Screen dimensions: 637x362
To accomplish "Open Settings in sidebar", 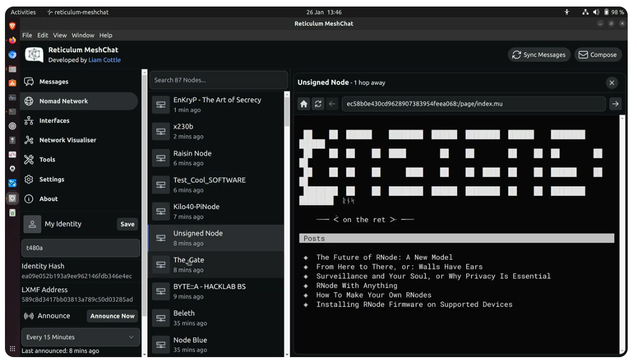I will [x=79, y=179].
